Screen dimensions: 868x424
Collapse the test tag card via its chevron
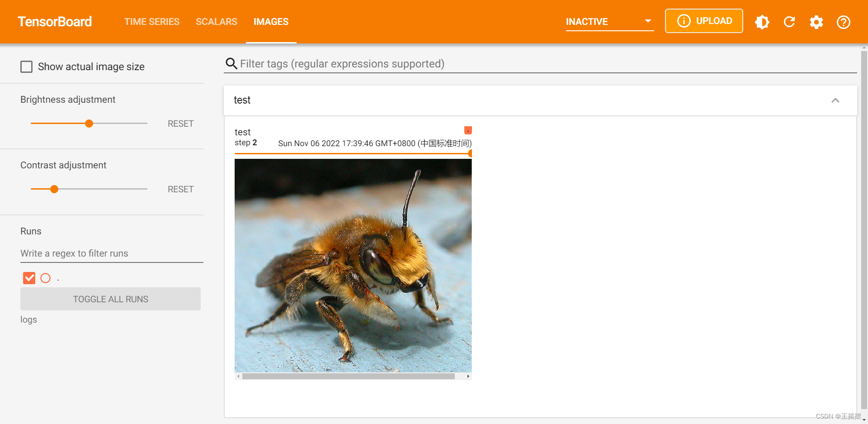tap(835, 100)
